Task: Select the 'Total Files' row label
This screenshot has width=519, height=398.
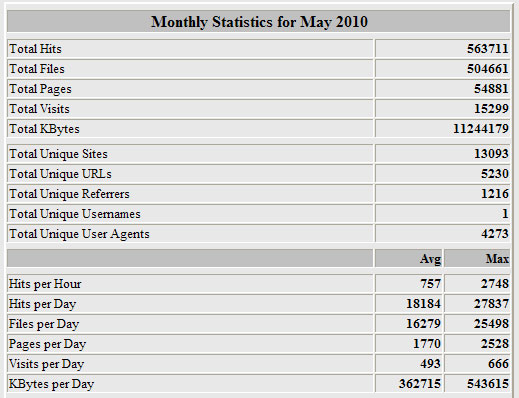Action: point(37,69)
